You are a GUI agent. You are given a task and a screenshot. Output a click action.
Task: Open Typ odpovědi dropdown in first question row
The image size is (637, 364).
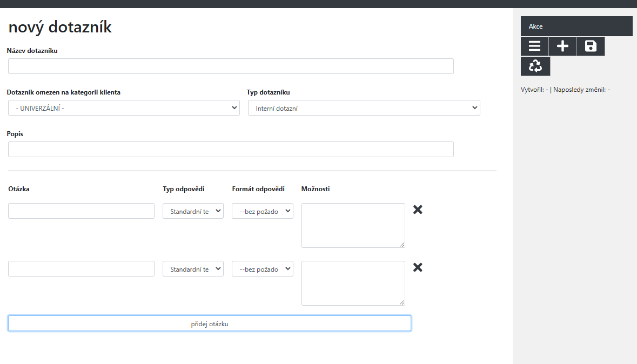pos(193,211)
